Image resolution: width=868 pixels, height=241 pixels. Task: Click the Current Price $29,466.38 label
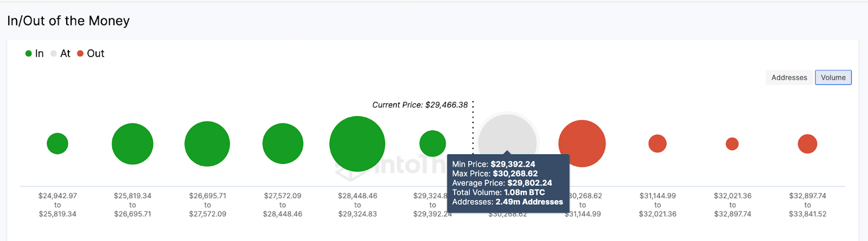point(420,105)
